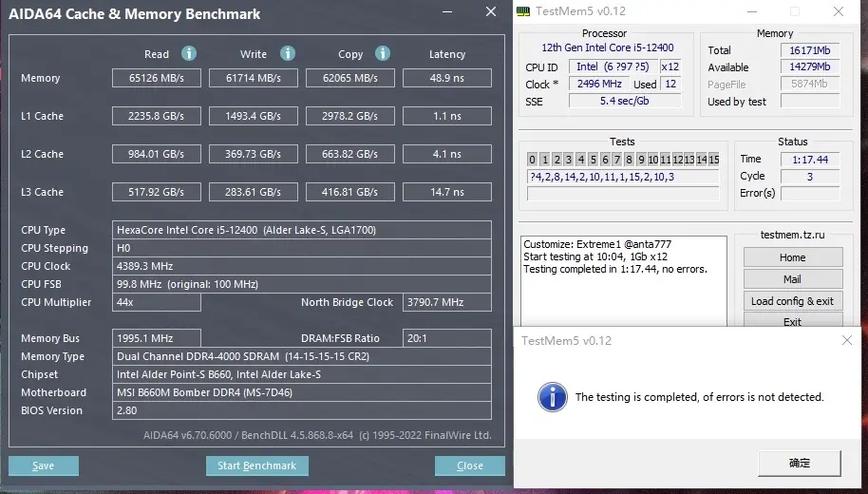Click Start Benchmark button in AIDA64
Viewport: 868px width, 494px height.
point(257,466)
